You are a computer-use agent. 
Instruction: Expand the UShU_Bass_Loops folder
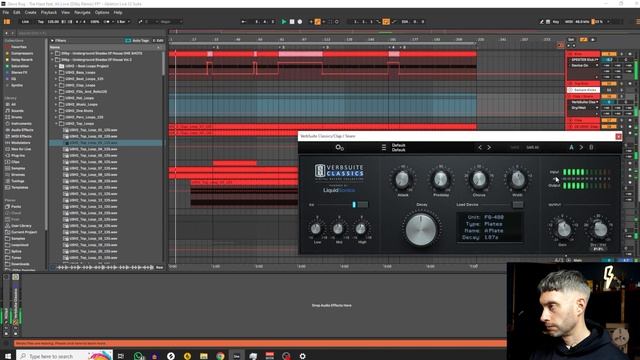[x=56, y=72]
